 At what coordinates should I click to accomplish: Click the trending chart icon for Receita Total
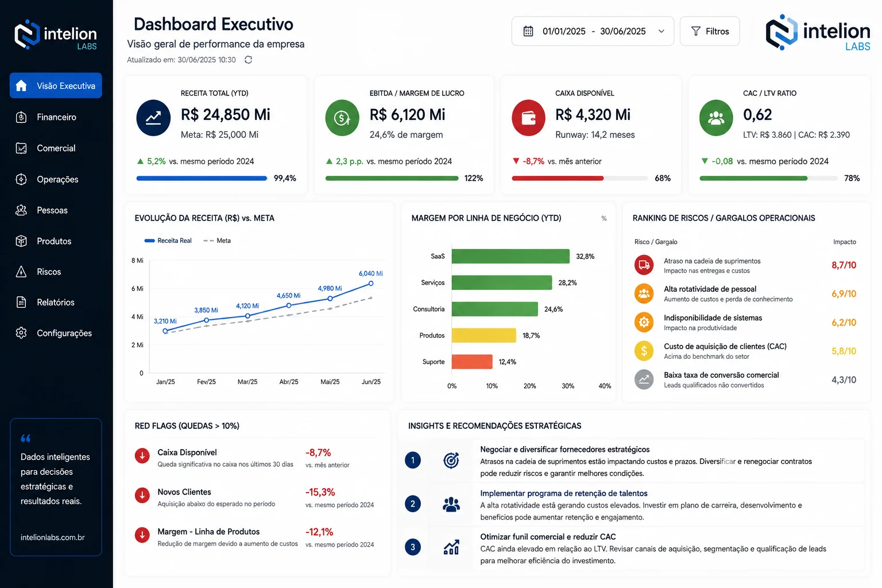click(153, 118)
